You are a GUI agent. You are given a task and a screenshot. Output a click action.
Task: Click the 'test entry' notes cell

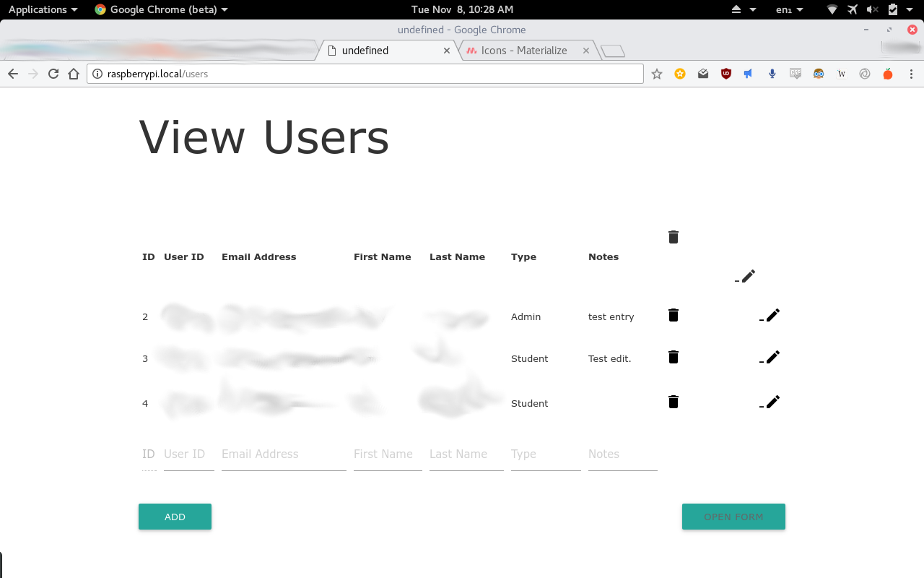click(x=611, y=316)
